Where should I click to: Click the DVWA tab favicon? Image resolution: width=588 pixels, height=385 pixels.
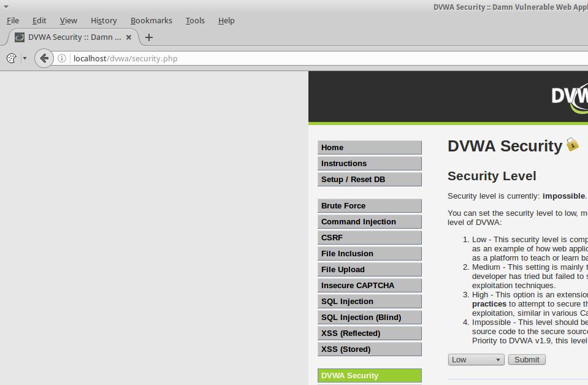point(20,37)
